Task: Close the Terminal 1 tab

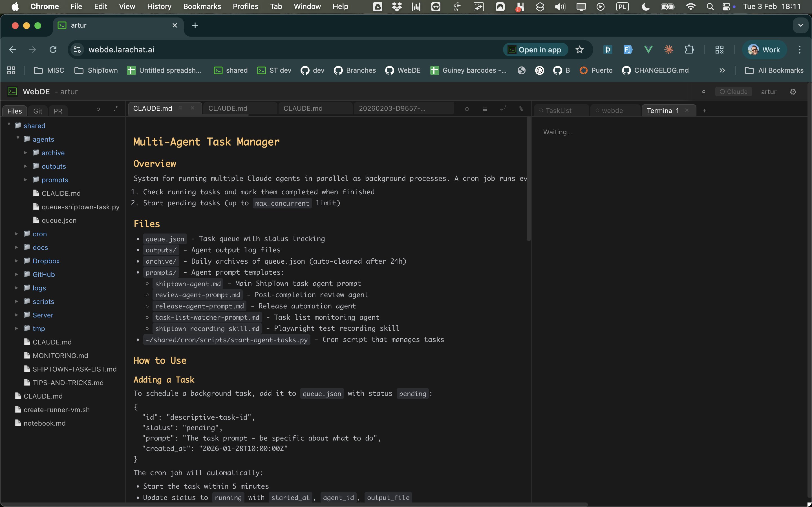Action: point(687,110)
